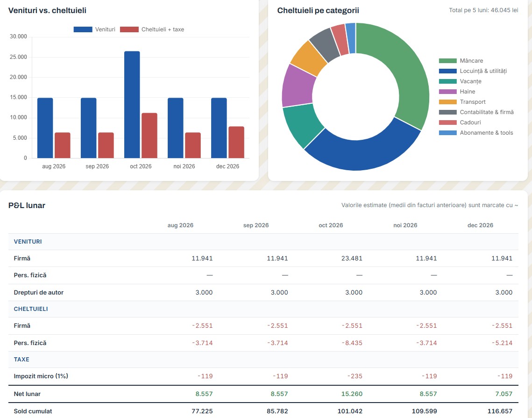The width and height of the screenshot is (532, 418).
Task: Click the CHELTUIELI section header row
Action: (x=263, y=309)
